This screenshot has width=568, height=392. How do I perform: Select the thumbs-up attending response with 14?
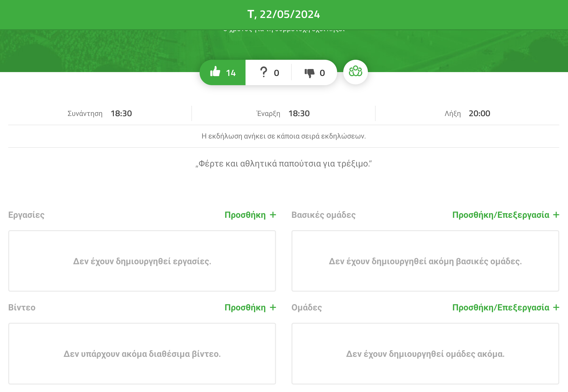(x=223, y=73)
